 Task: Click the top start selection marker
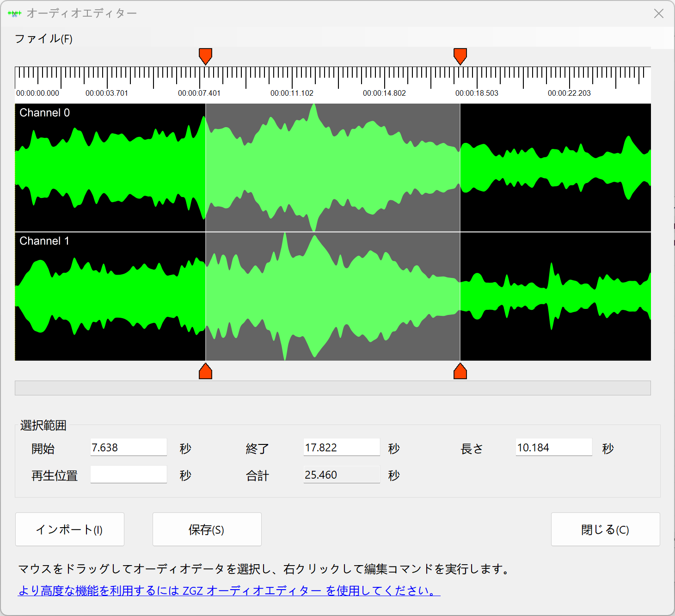[x=205, y=56]
